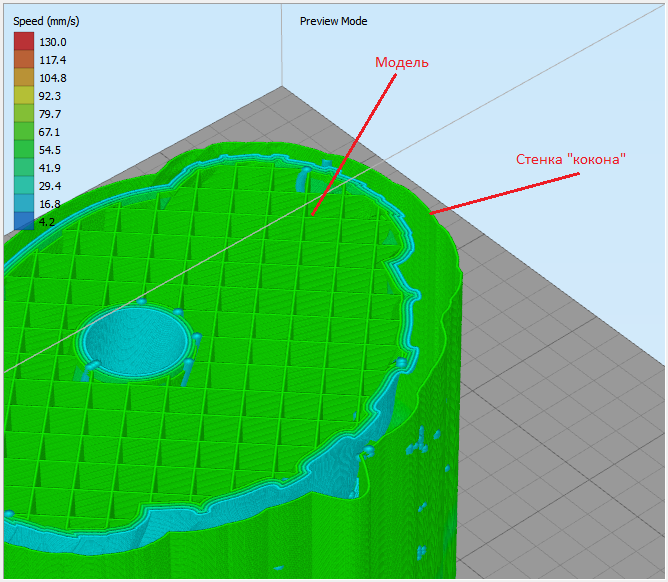Click the '130.0' legend value
The width and height of the screenshot is (668, 582).
pos(53,42)
